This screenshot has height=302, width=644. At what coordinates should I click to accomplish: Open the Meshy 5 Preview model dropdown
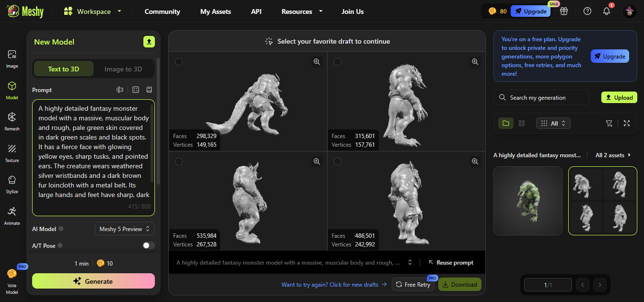coord(125,229)
